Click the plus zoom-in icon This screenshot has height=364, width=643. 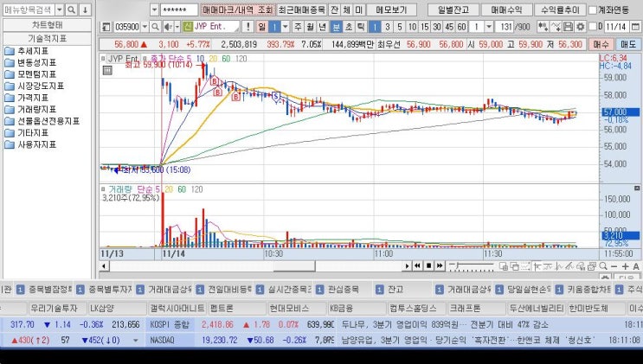[x=625, y=266]
